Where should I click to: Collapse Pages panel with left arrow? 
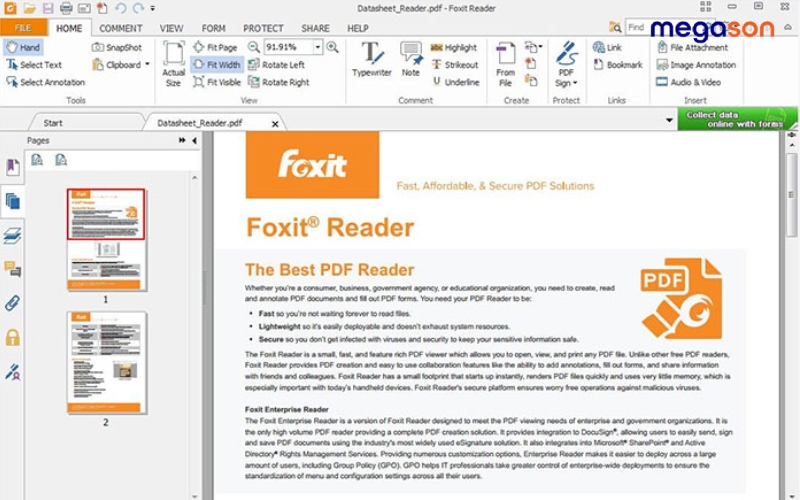[194, 140]
